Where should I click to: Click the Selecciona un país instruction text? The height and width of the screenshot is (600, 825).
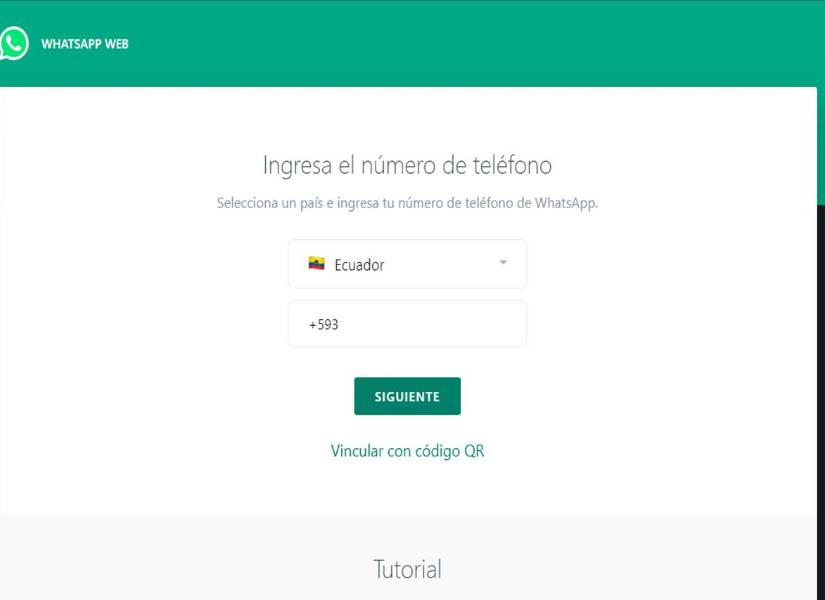[x=407, y=203]
